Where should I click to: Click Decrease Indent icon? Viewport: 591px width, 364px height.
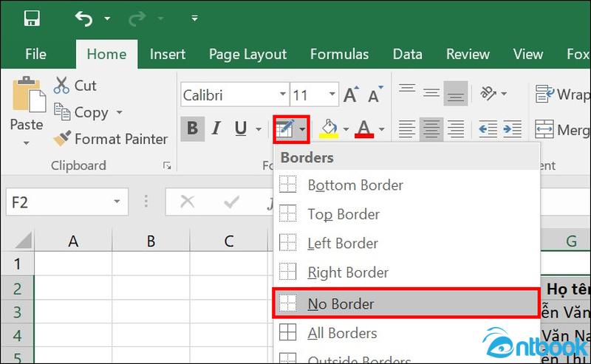[488, 129]
